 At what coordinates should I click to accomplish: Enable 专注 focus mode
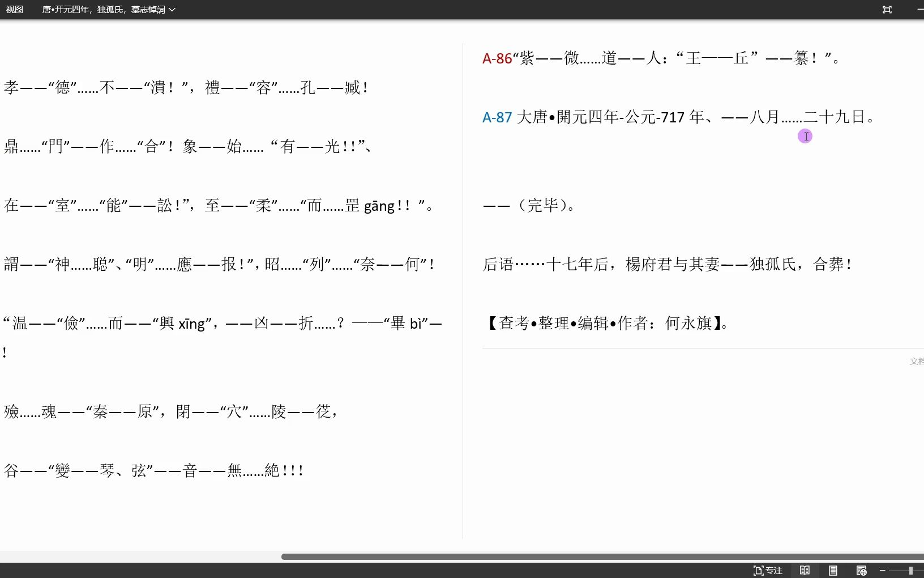pyautogui.click(x=768, y=571)
